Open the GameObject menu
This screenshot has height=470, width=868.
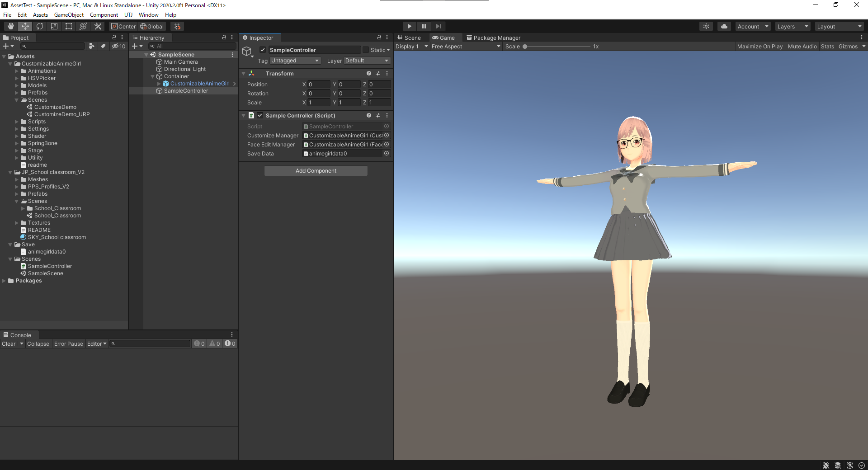pyautogui.click(x=69, y=15)
